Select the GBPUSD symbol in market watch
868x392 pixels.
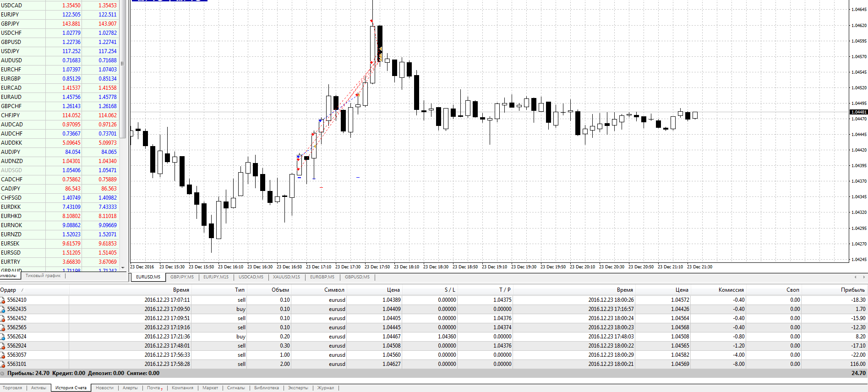[x=11, y=42]
